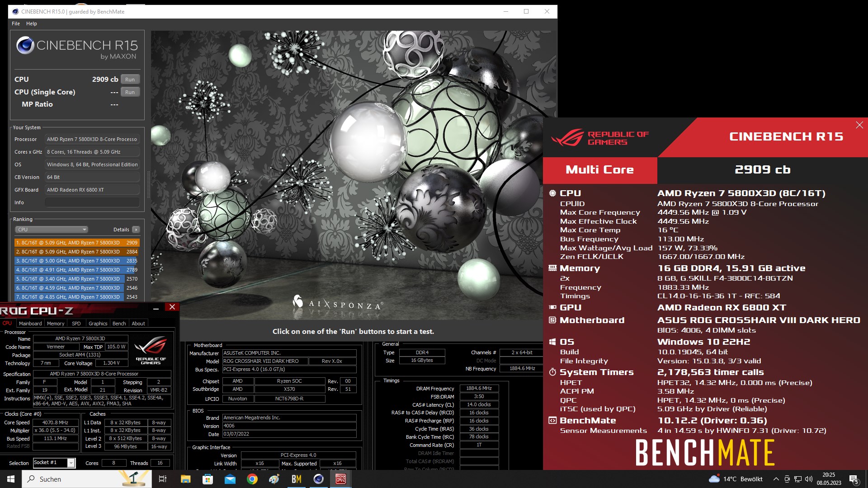This screenshot has width=868, height=488.
Task: Select ranking entry 4 with score 2789
Action: tap(76, 270)
